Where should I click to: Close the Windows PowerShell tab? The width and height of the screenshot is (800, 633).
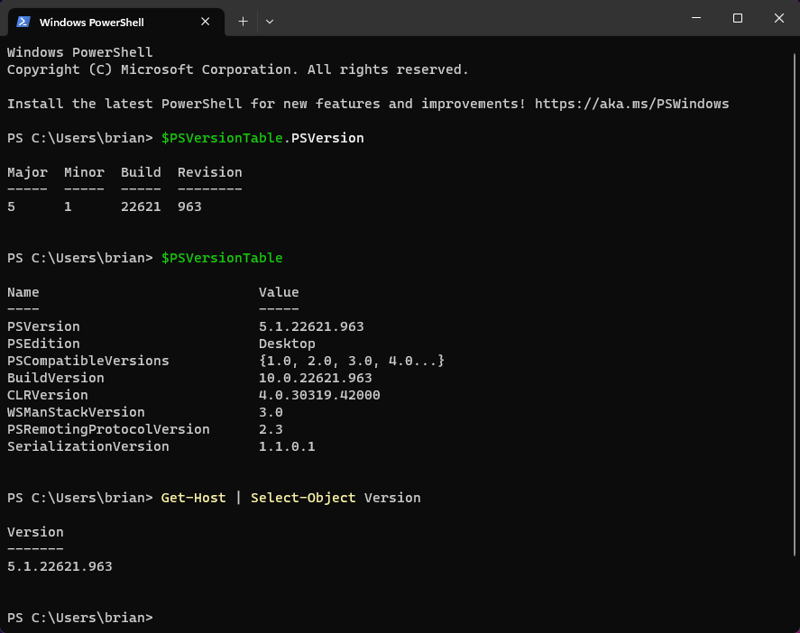tap(205, 21)
